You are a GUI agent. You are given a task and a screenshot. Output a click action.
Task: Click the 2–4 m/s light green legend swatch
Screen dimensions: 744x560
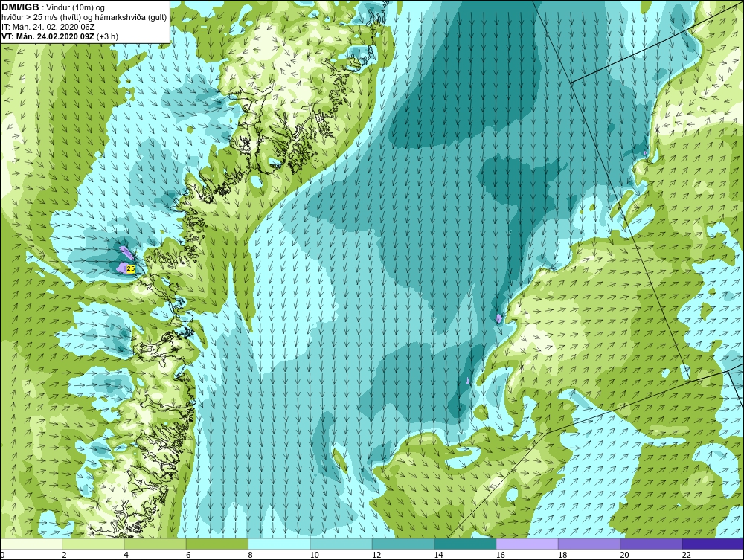(93, 544)
